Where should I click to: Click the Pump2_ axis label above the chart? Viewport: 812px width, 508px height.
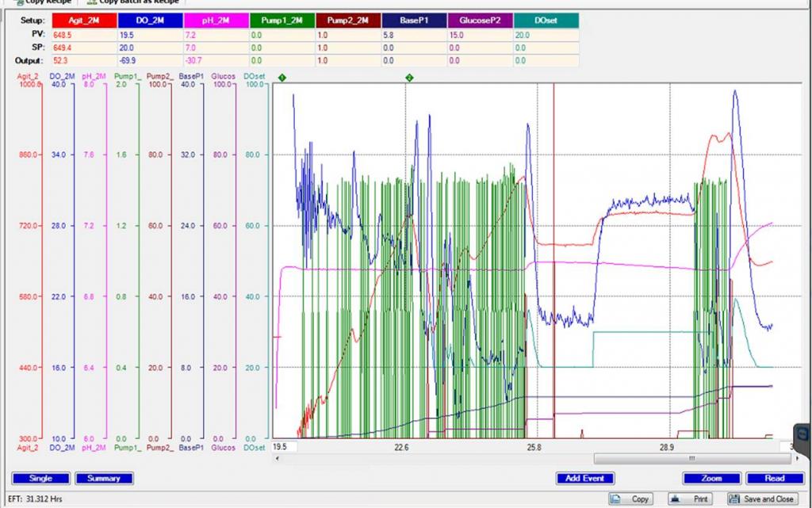[160, 76]
